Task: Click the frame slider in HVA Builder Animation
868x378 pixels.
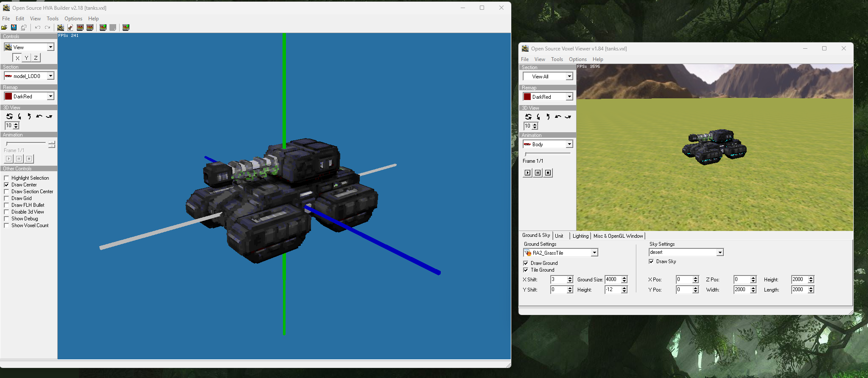Action: point(26,143)
